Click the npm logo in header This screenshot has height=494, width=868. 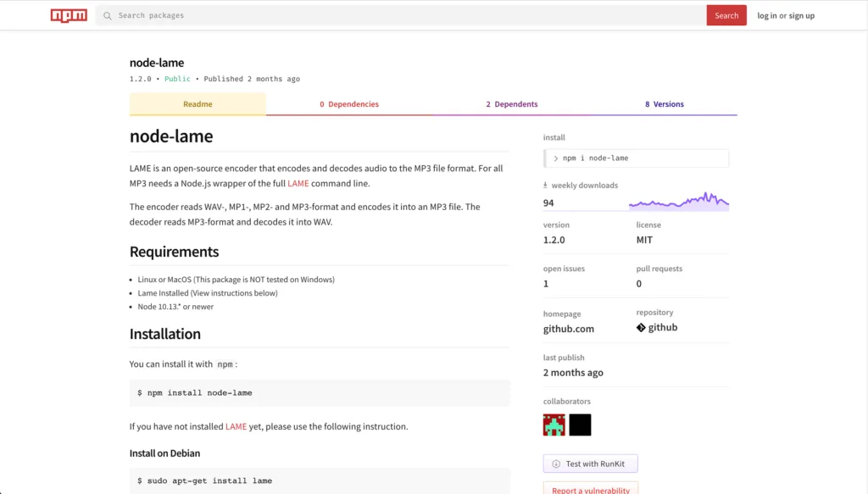point(69,15)
